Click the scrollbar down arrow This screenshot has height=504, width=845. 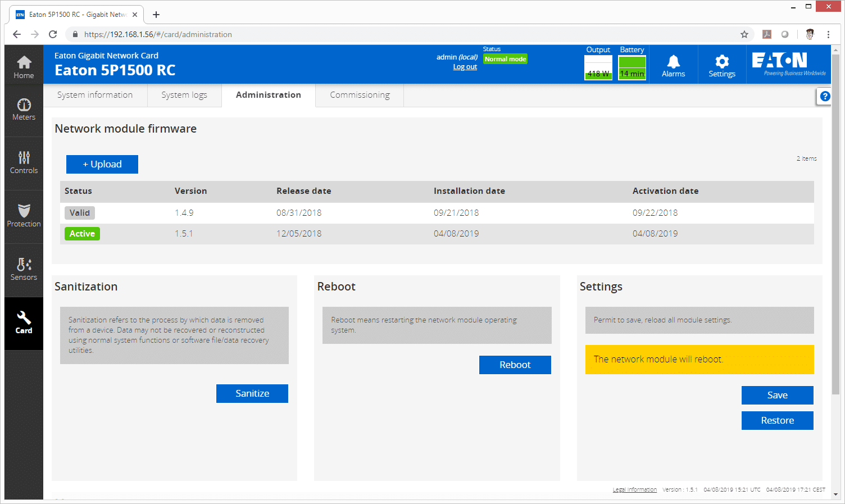pyautogui.click(x=835, y=495)
